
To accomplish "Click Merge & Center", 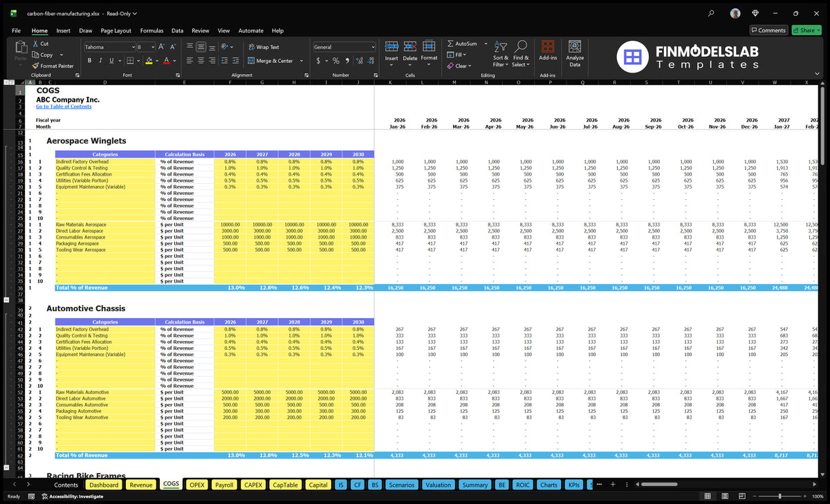I will point(270,61).
